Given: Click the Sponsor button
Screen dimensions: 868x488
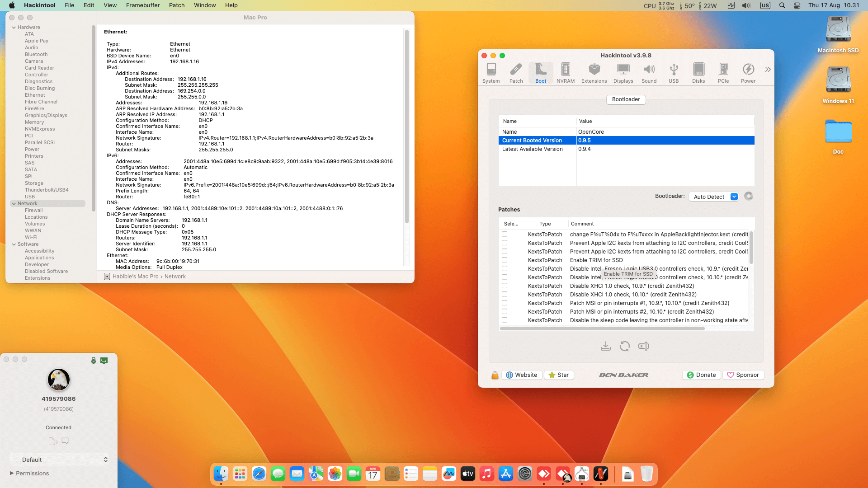Looking at the screenshot, I should click(743, 375).
